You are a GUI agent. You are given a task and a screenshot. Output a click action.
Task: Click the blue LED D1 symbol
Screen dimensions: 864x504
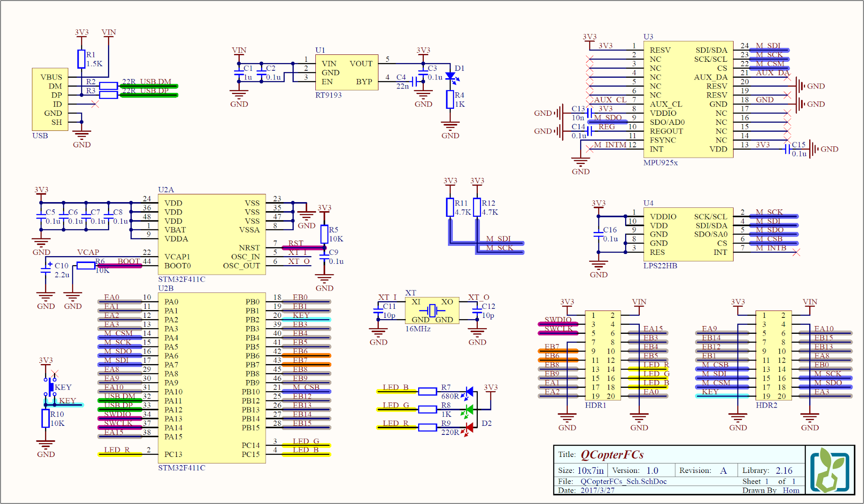point(450,77)
